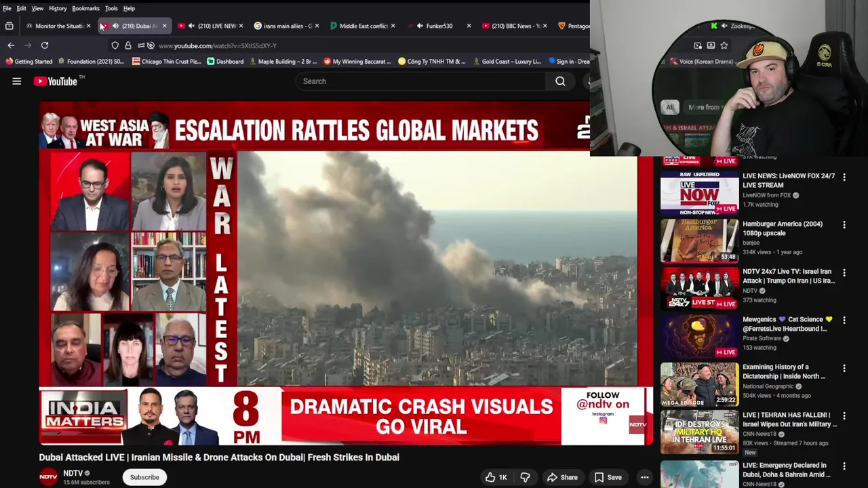Click into the YouTube search field
This screenshot has width=868, height=488.
point(420,81)
